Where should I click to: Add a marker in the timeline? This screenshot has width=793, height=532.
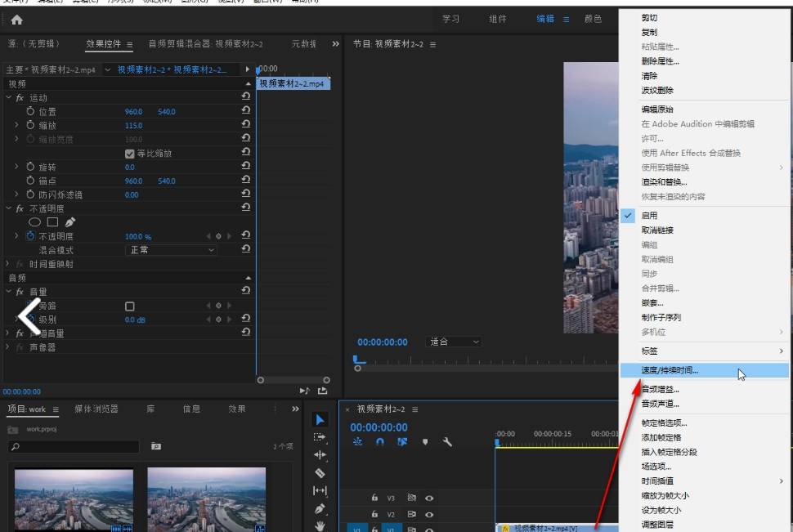(425, 442)
